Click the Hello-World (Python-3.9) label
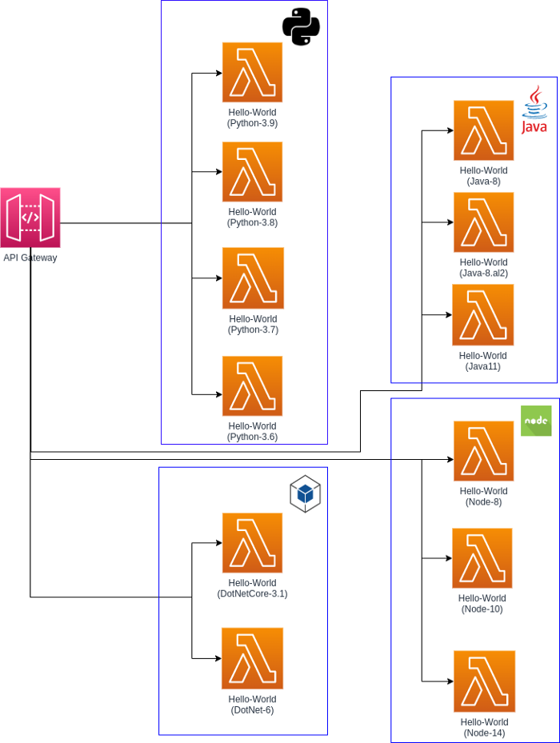Image resolution: width=560 pixels, height=743 pixels. [x=252, y=118]
